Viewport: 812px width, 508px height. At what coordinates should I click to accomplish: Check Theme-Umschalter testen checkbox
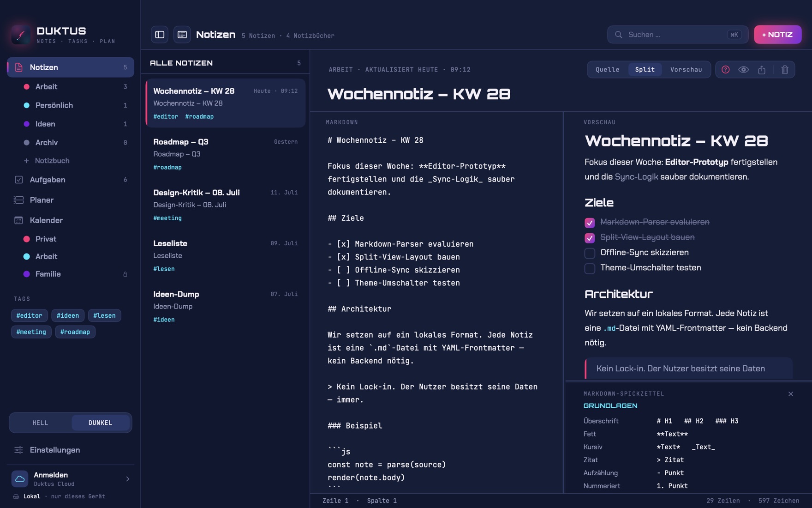(590, 268)
